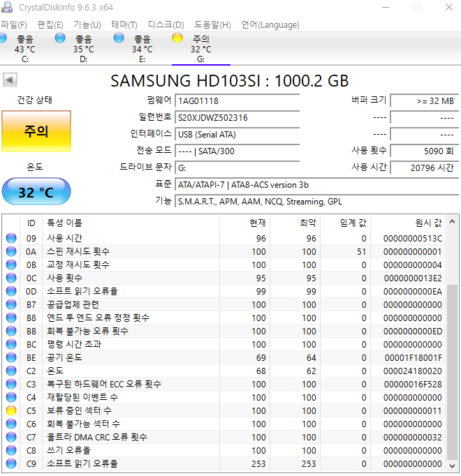Click status icon of row B8 엔드 투 엔드

11,318
